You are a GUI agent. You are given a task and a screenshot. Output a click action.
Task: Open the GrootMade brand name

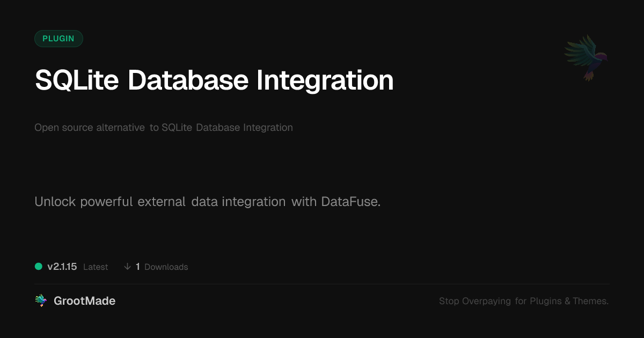(84, 301)
